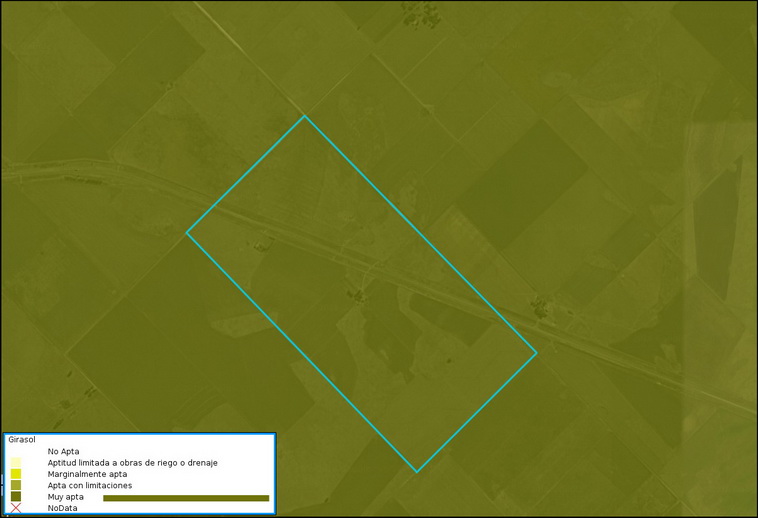Pick the Muy apta dark olive swatch

16,497
